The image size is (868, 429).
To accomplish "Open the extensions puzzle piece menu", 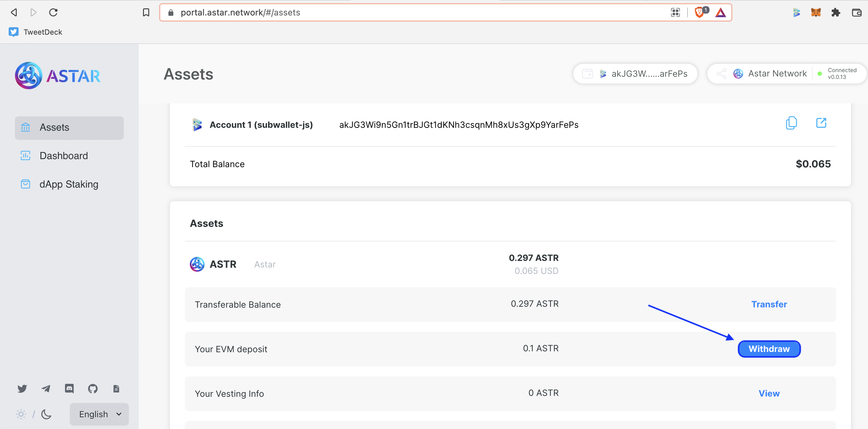I will 836,12.
